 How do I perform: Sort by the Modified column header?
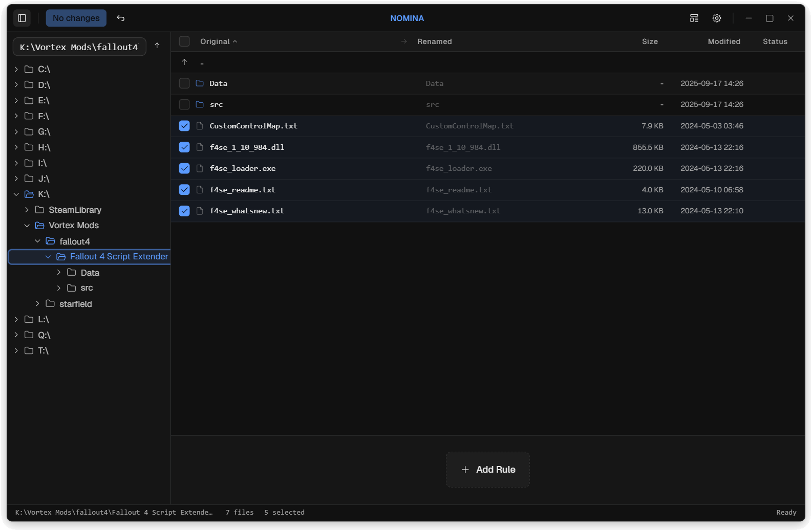pyautogui.click(x=723, y=41)
